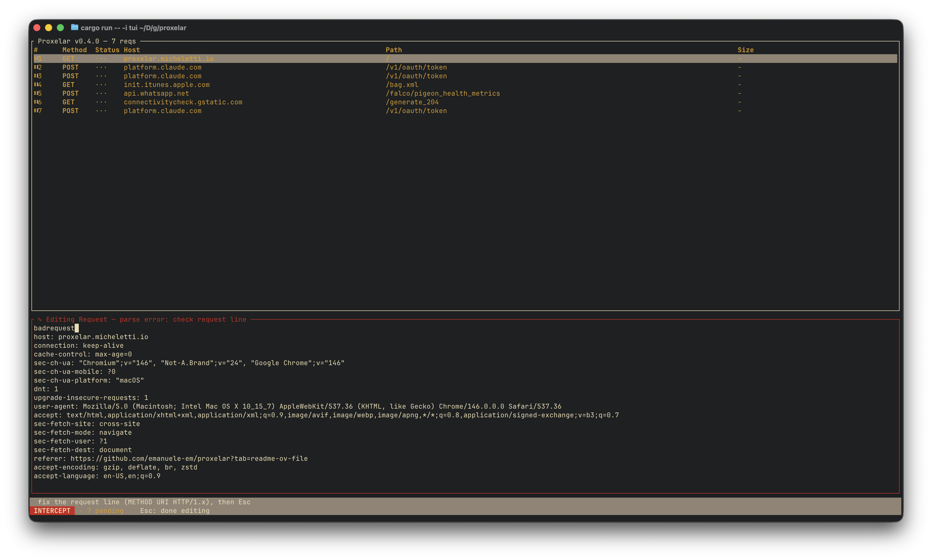This screenshot has height=560, width=932.
Task: Click the Method column header
Action: [x=74, y=49]
